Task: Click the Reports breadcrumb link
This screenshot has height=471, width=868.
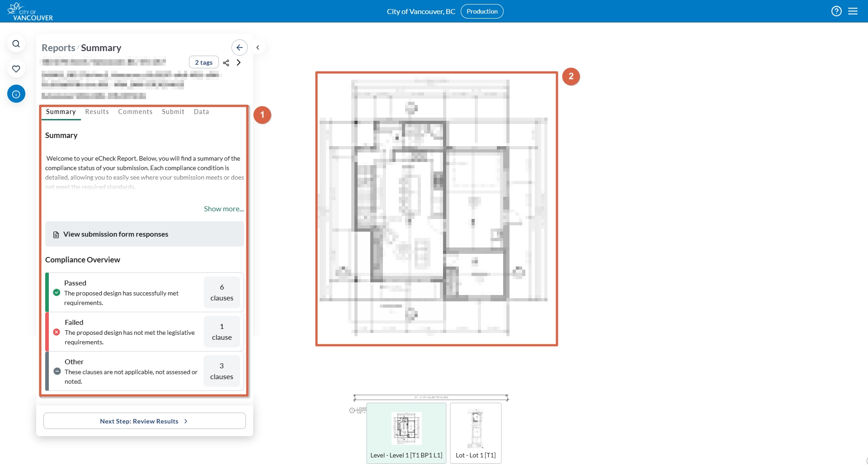Action: point(58,48)
